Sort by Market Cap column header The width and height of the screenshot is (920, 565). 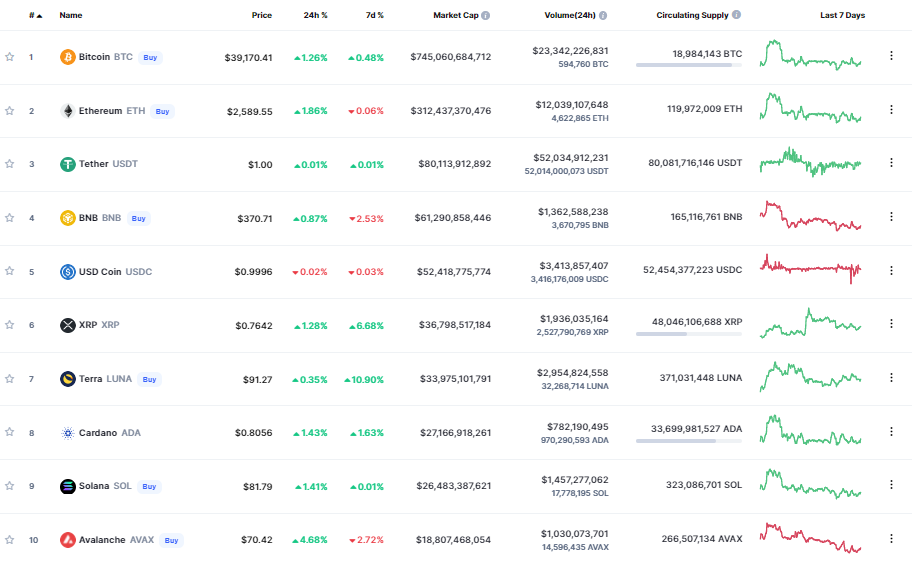coord(456,15)
